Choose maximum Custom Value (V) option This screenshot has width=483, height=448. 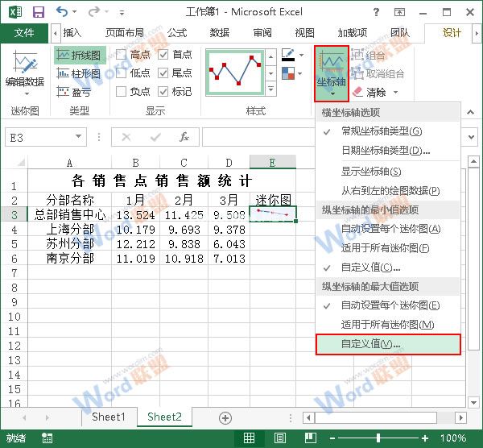point(388,344)
